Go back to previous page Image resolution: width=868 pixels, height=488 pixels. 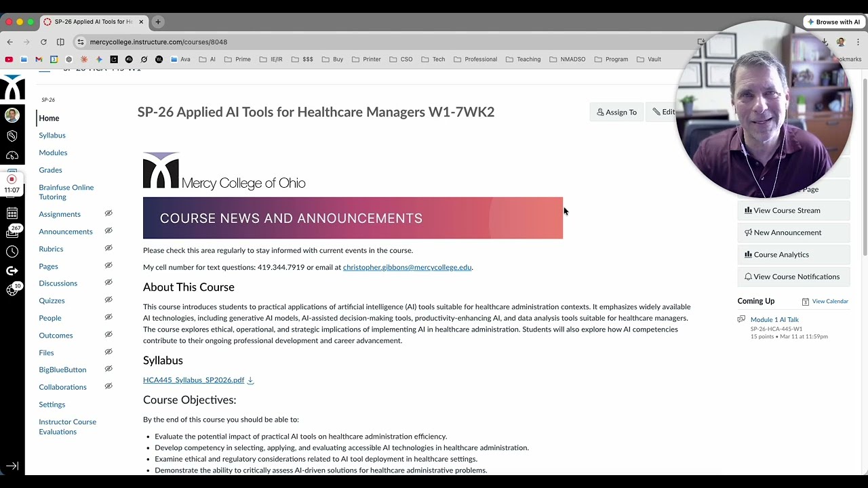10,42
